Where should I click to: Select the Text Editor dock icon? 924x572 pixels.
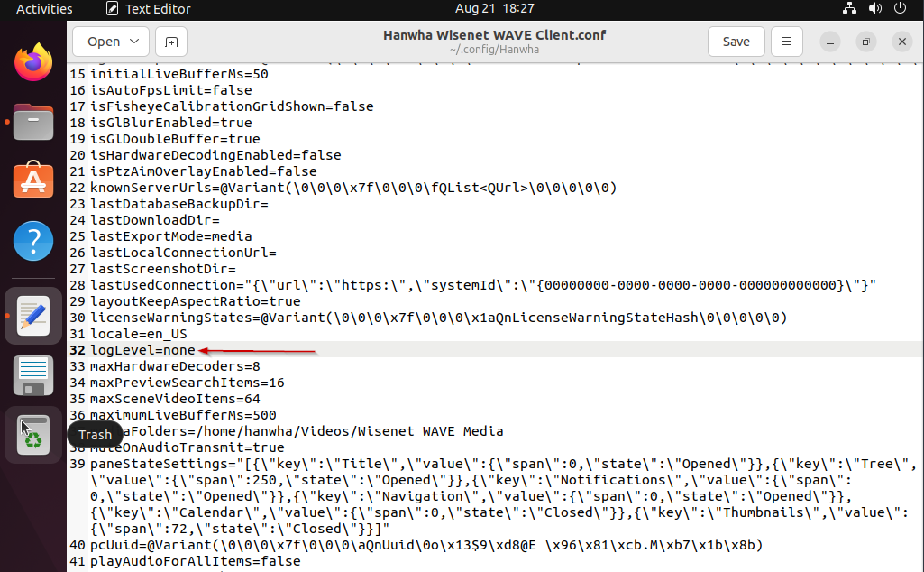pos(33,316)
